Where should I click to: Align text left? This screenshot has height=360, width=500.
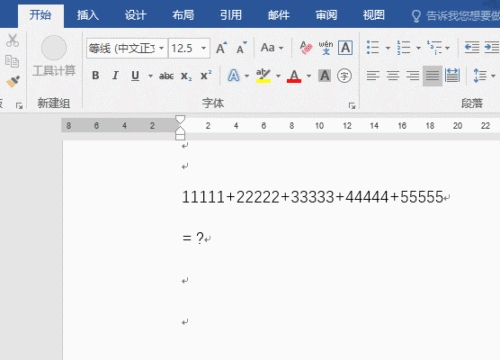coord(373,76)
